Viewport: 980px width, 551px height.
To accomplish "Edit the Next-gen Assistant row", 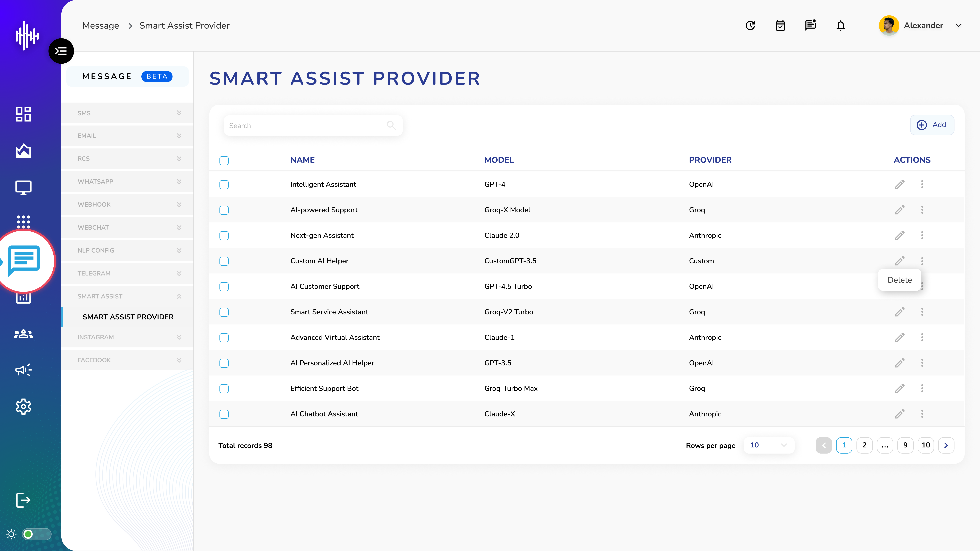I will [x=900, y=235].
